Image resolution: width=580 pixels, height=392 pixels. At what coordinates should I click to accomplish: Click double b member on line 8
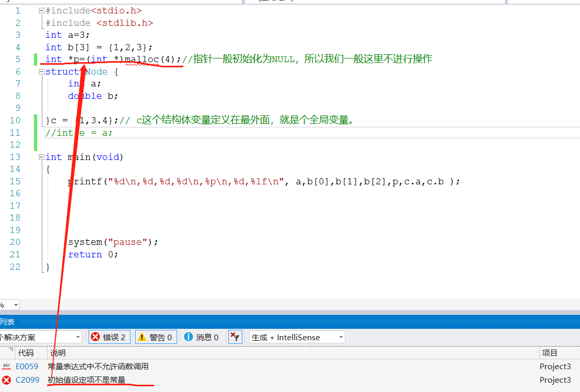click(x=93, y=96)
